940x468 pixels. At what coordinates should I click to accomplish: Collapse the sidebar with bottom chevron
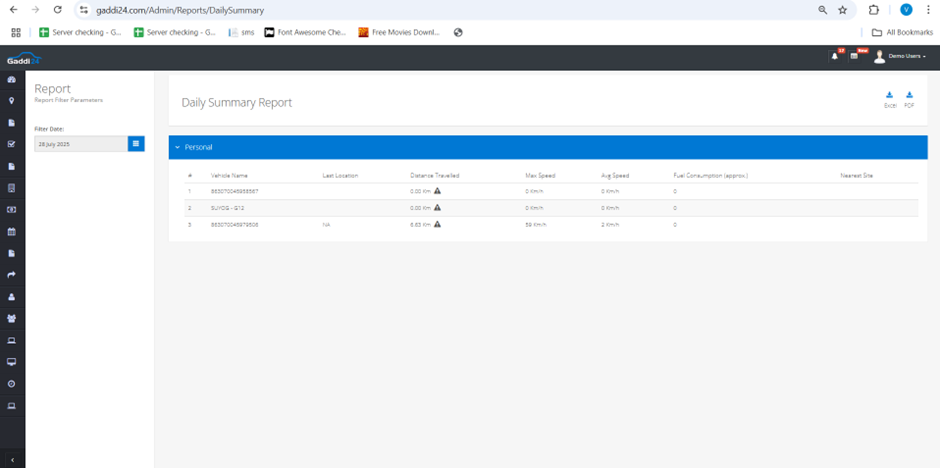pos(13,460)
